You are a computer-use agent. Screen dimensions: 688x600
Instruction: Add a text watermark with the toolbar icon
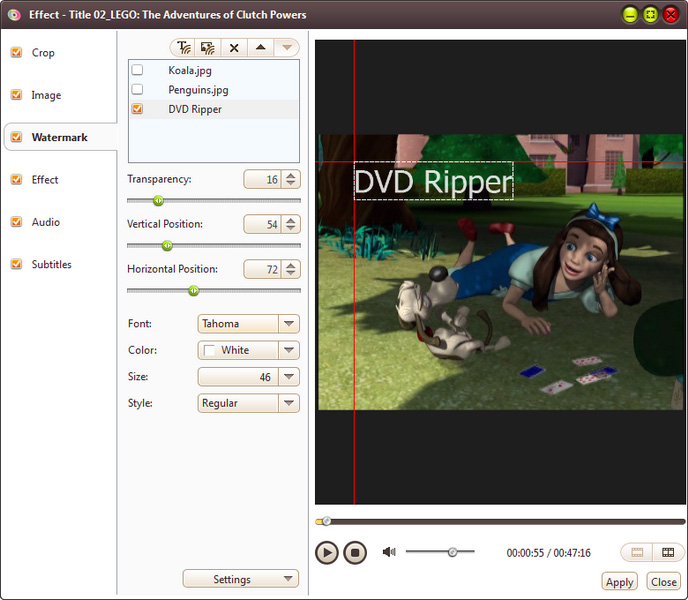184,47
